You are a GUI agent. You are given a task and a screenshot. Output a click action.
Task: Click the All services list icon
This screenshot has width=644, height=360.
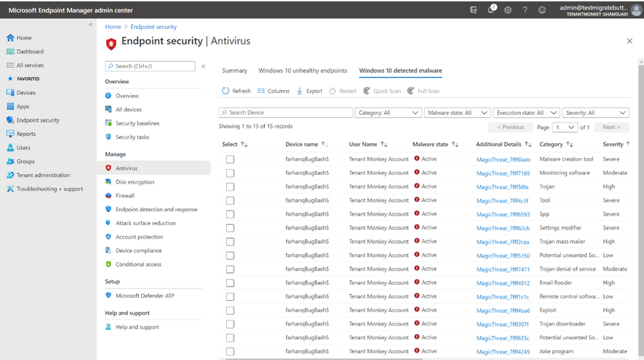click(x=10, y=65)
